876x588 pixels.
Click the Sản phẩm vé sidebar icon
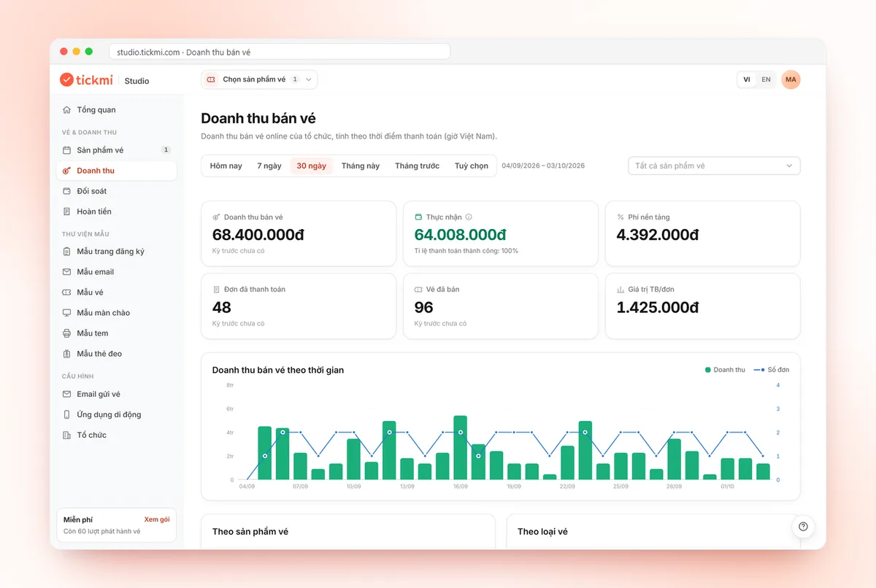point(67,150)
